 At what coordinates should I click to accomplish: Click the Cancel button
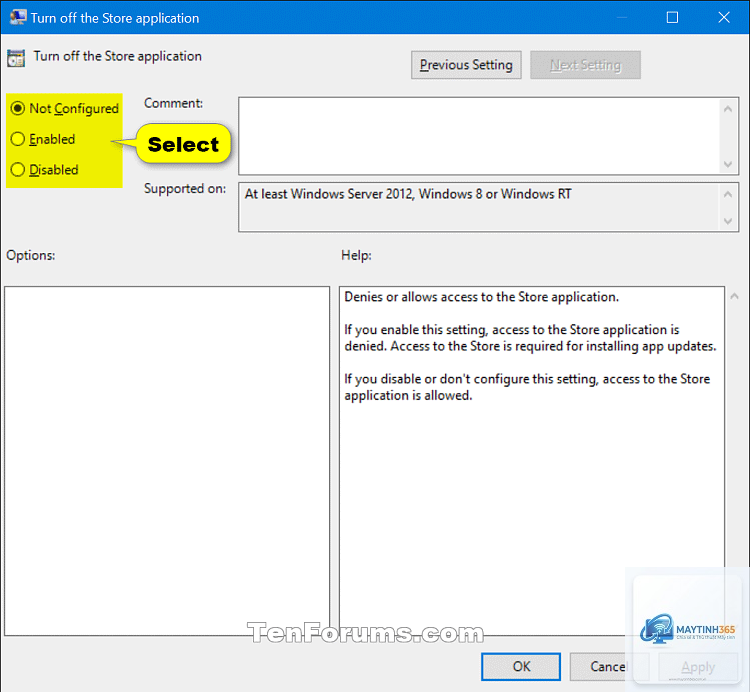coord(608,667)
